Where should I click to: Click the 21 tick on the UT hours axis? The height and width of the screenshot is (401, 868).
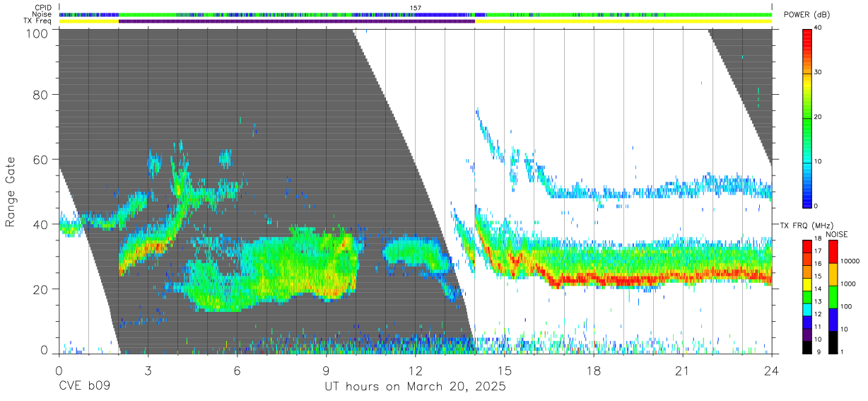682,371
